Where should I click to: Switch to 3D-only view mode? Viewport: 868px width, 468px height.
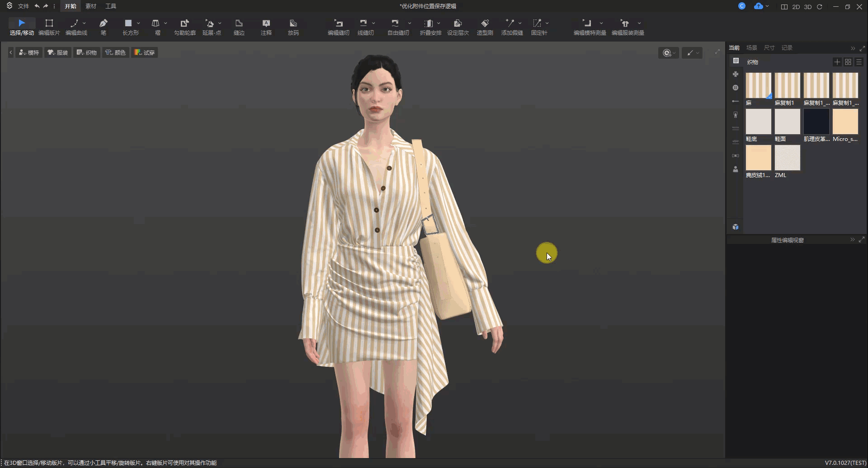[808, 7]
